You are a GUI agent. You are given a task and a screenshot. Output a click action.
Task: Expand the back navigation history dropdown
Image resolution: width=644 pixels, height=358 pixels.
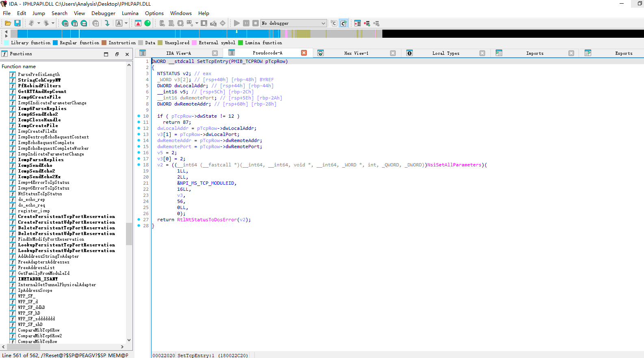(x=39, y=23)
